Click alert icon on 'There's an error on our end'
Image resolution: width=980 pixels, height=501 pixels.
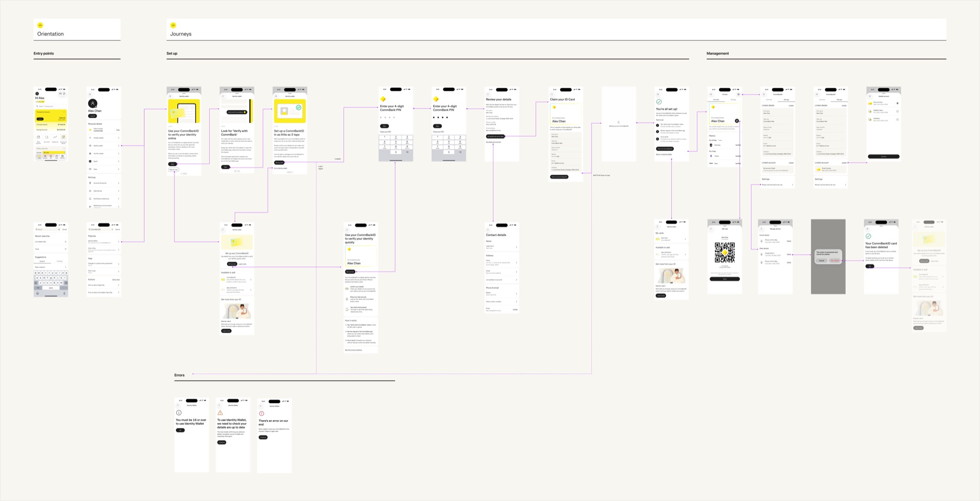coord(262,413)
